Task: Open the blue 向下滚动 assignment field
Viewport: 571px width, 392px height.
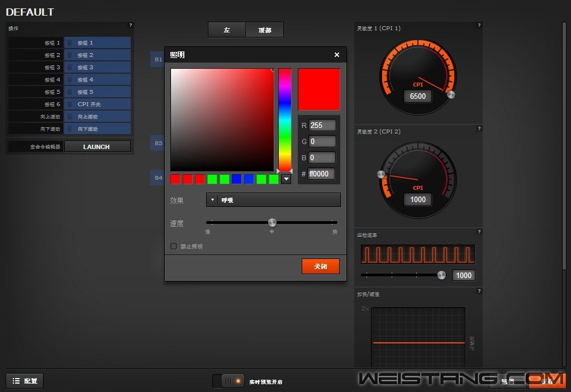Action: pyautogui.click(x=97, y=129)
